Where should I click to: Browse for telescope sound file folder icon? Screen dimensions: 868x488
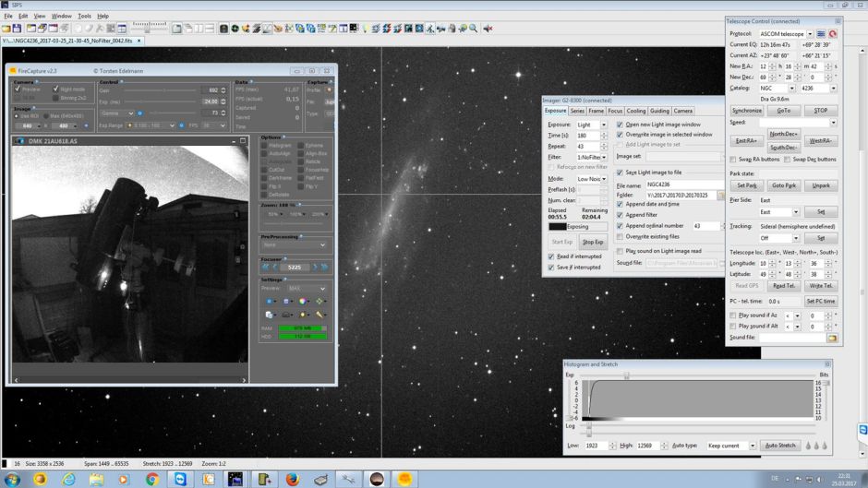pyautogui.click(x=832, y=338)
